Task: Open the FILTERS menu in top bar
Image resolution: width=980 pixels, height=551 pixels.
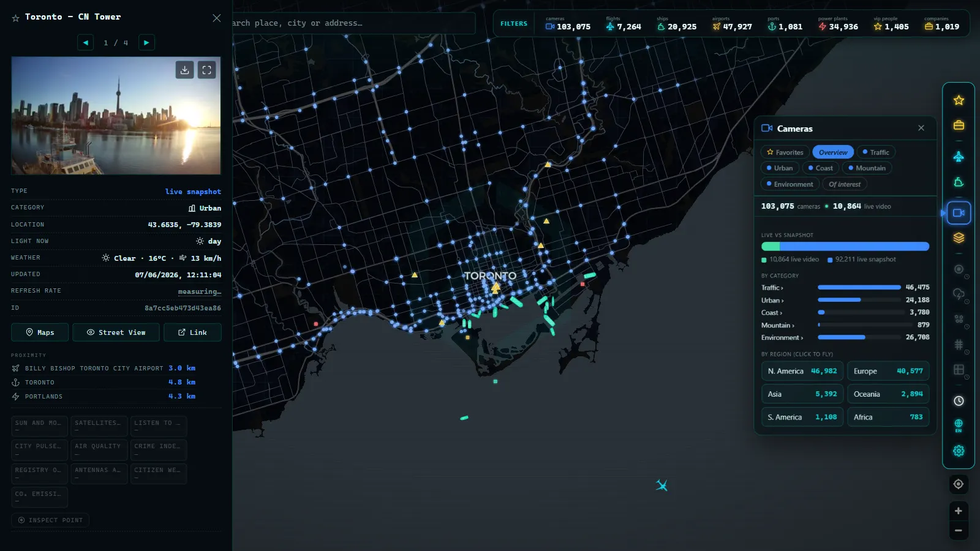Action: [x=513, y=24]
